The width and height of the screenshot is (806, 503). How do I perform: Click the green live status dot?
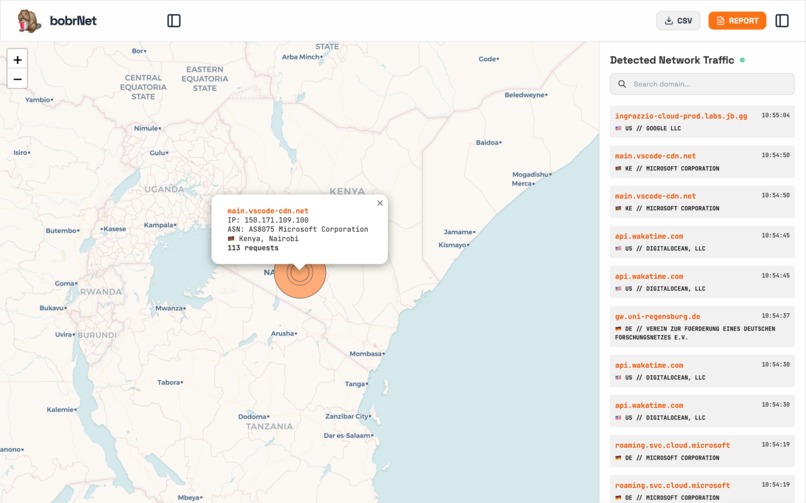(742, 60)
